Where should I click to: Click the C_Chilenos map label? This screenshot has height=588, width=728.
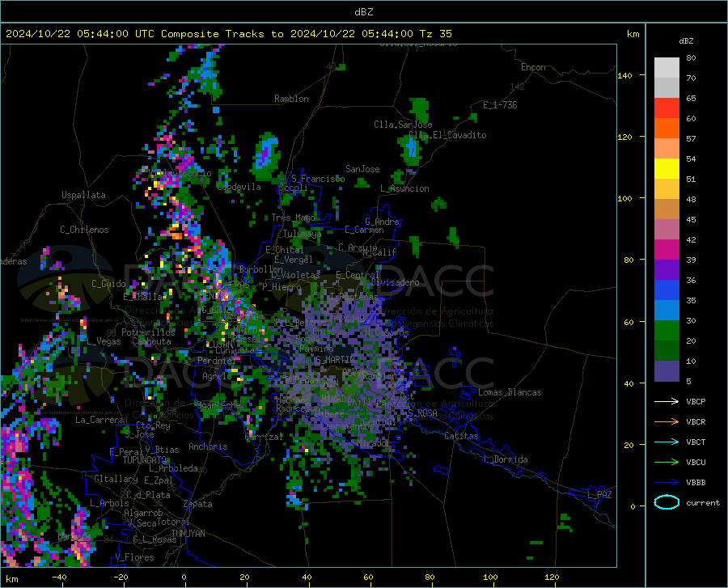pos(84,230)
